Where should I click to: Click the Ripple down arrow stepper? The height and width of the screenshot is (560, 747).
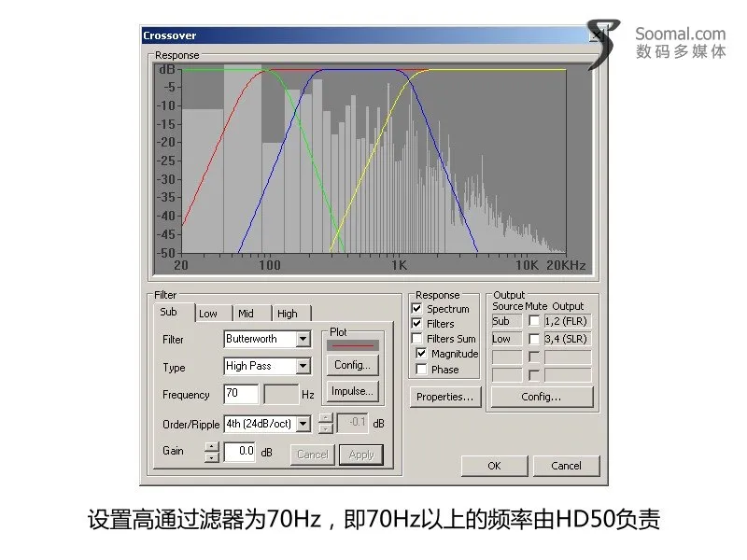point(325,428)
